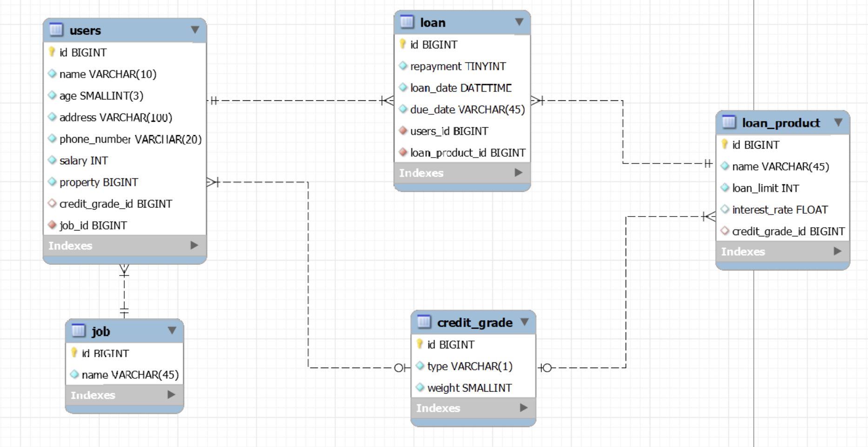Screen dimensions: 868x447
Task: Select the users-to-loan relationship line
Action: 300,100
